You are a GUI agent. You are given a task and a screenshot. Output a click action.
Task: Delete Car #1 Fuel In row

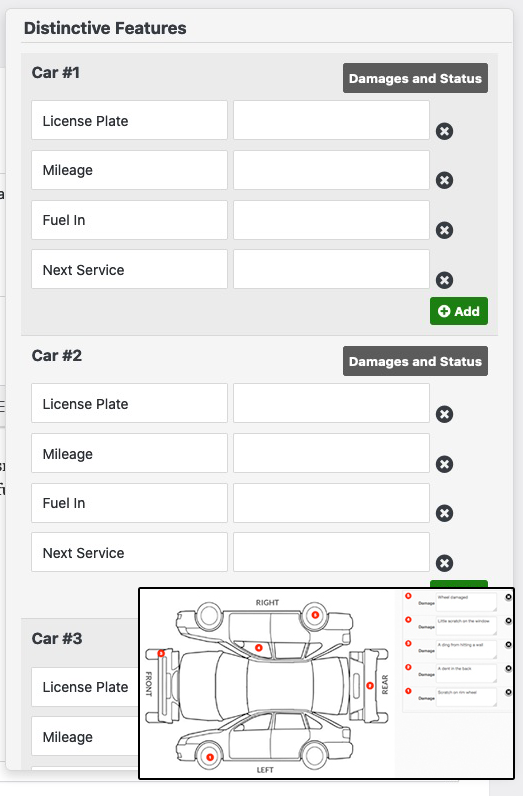(x=444, y=230)
